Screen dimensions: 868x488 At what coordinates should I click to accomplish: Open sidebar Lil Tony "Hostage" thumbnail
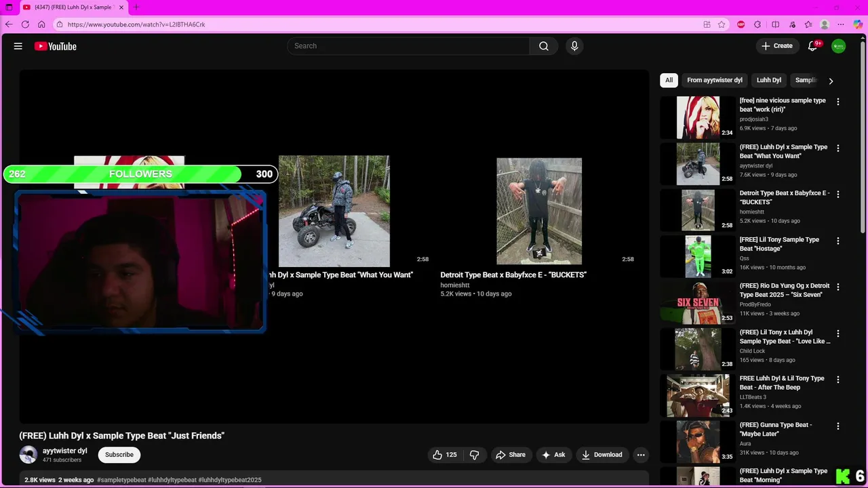coord(698,256)
